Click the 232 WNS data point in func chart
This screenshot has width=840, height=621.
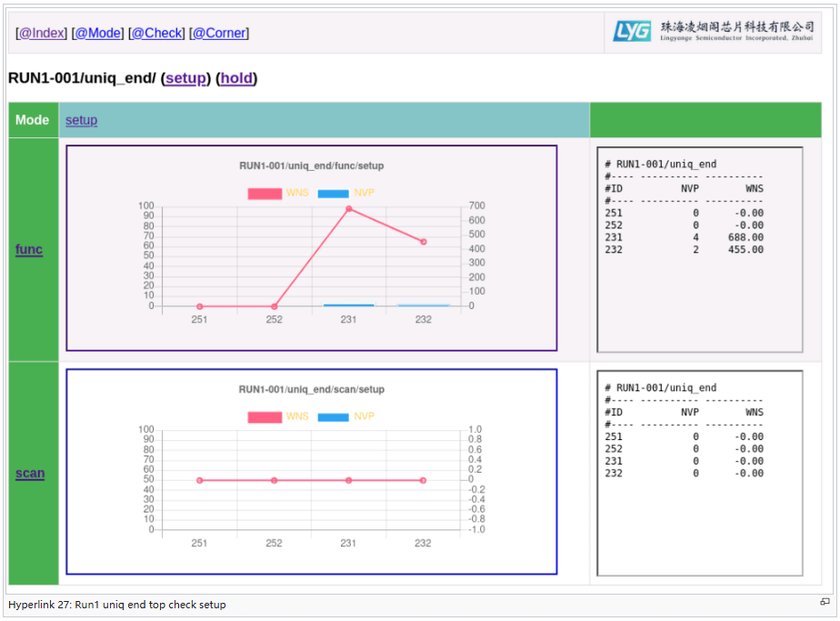pos(424,242)
